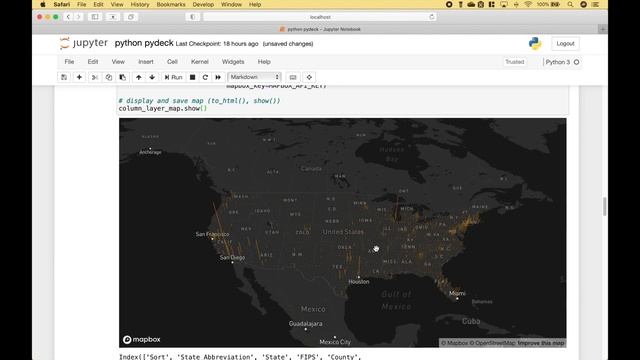Click the Jupyter logo
The height and width of the screenshot is (360, 640).
click(x=84, y=43)
